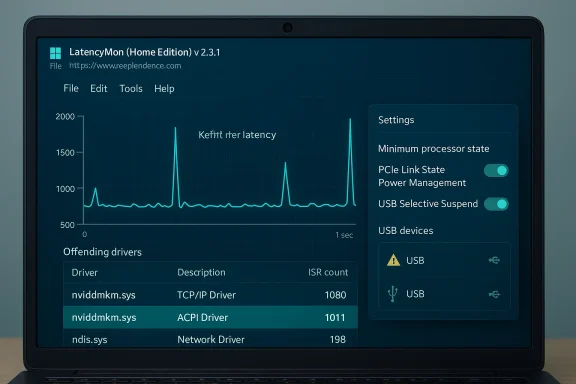This screenshot has height=384, width=576.
Task: Click the 1500 y-axis label
Action: click(x=65, y=153)
